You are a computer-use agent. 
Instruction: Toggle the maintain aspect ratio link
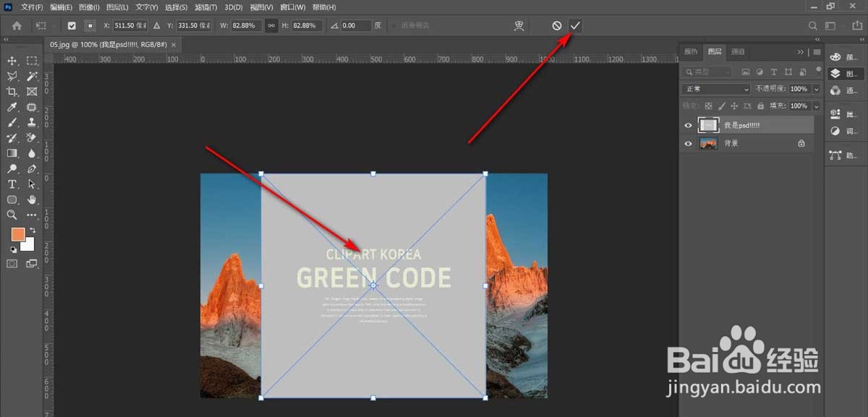point(271,25)
